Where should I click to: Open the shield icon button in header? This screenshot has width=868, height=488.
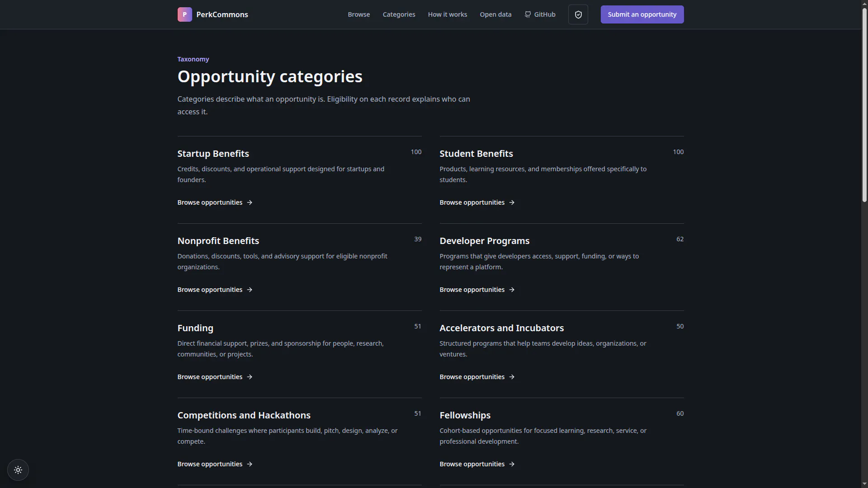[x=578, y=14]
